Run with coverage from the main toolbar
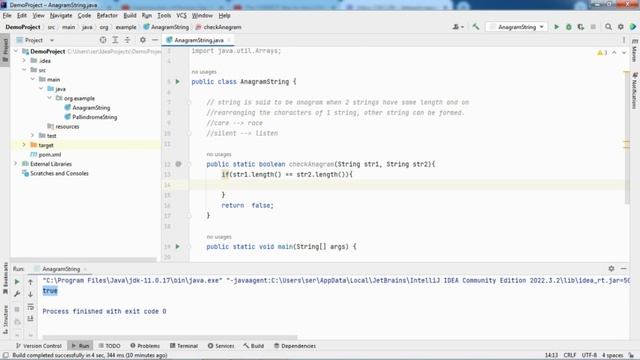The height and width of the screenshot is (360, 640). click(581, 27)
